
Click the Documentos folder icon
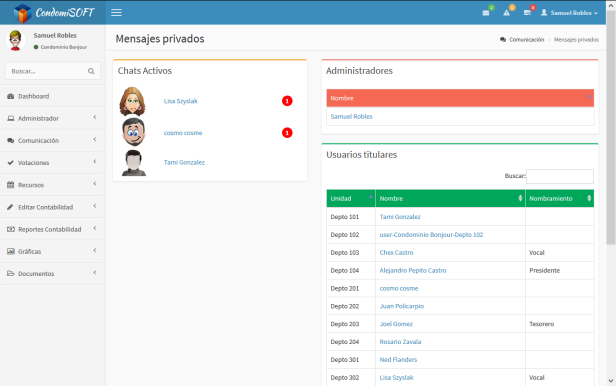tap(11, 274)
